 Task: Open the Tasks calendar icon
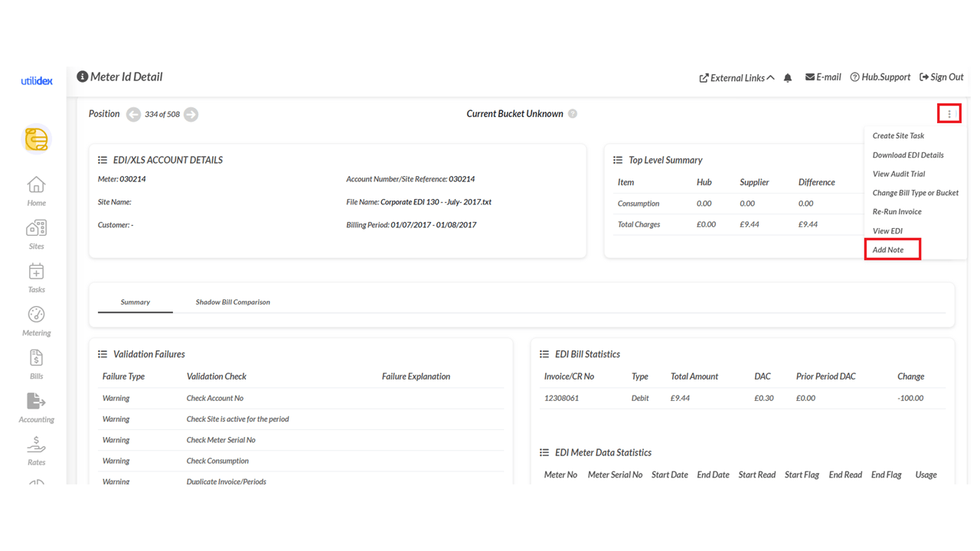[x=36, y=272]
